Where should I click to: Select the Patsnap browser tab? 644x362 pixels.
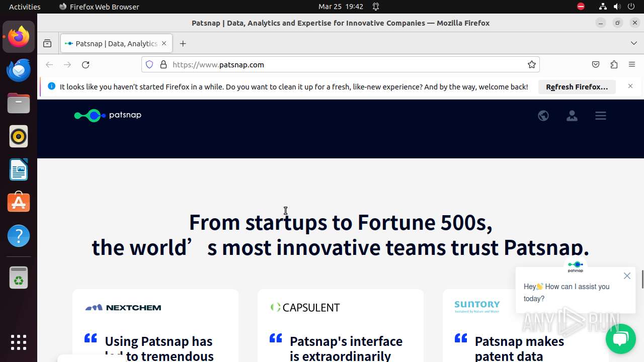coord(116,44)
